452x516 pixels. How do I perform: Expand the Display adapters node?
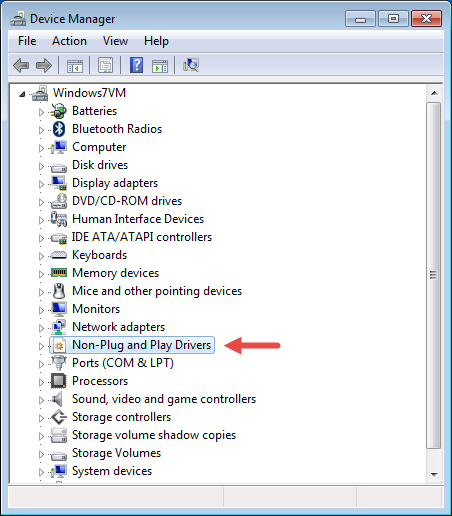[x=41, y=184]
